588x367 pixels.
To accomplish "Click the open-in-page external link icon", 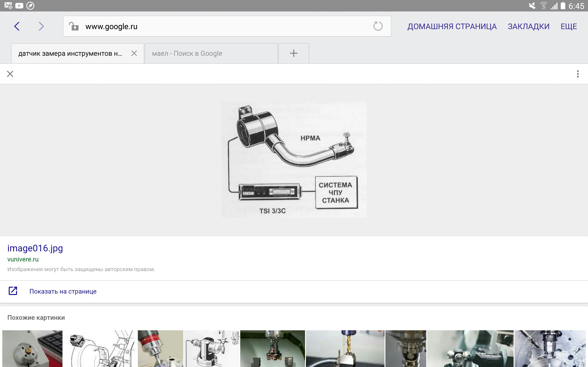I will pos(13,291).
